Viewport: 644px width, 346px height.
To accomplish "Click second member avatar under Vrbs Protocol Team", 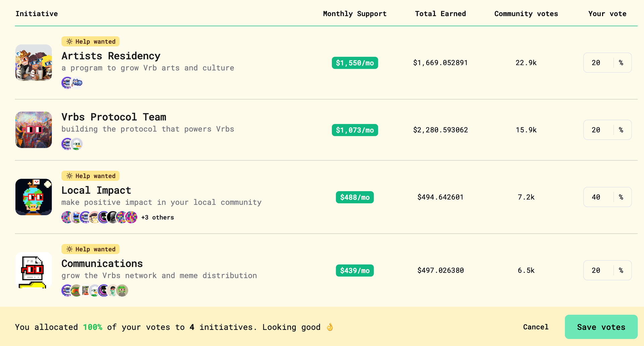I will (77, 144).
